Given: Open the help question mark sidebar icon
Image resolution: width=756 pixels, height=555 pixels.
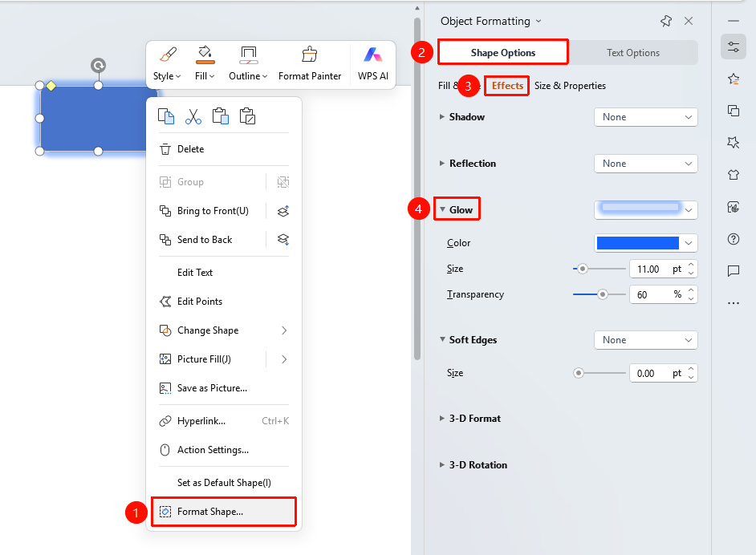Looking at the screenshot, I should tap(734, 239).
